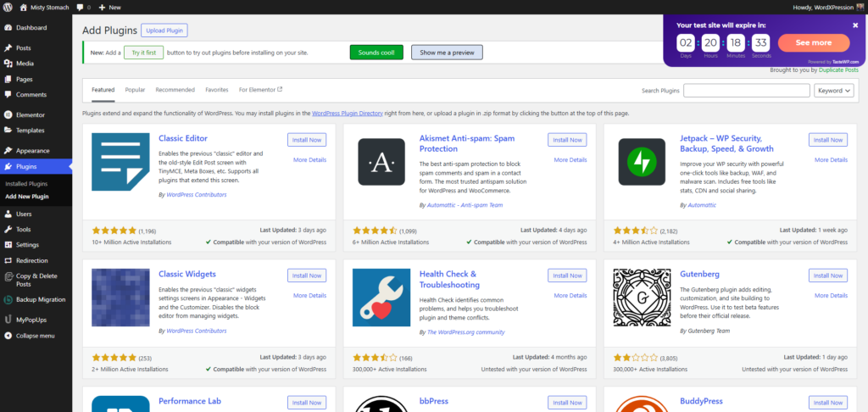Open More Details for Classic Editor
Screen dimensions: 868x412
coord(310,160)
